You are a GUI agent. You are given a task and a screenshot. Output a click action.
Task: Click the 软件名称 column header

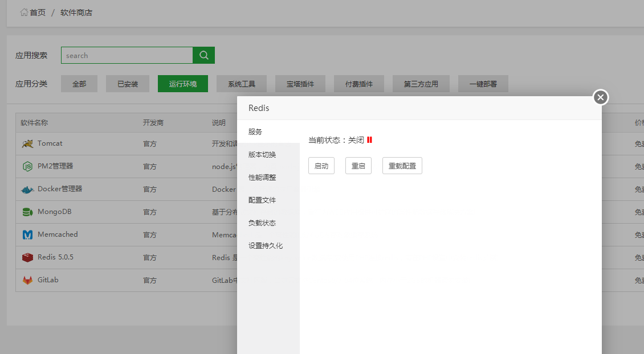click(34, 123)
